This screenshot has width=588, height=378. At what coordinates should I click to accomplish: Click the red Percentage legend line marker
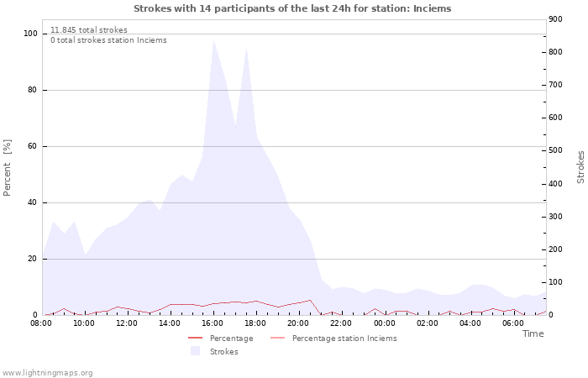[x=196, y=339]
